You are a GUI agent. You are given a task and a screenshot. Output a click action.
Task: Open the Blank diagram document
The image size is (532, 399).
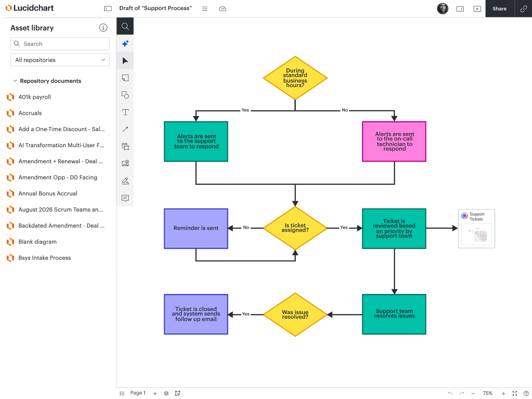[x=37, y=242]
